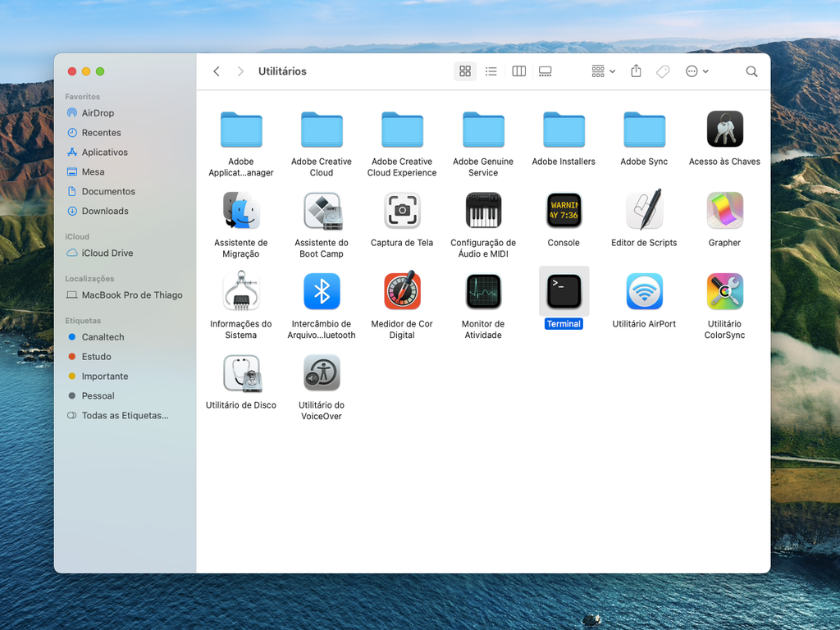Select the Configuração de Áudio e MIDI icon

[483, 210]
